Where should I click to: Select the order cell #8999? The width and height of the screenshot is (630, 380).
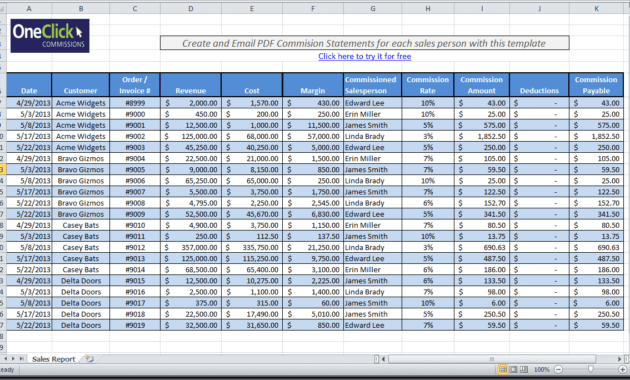[135, 103]
